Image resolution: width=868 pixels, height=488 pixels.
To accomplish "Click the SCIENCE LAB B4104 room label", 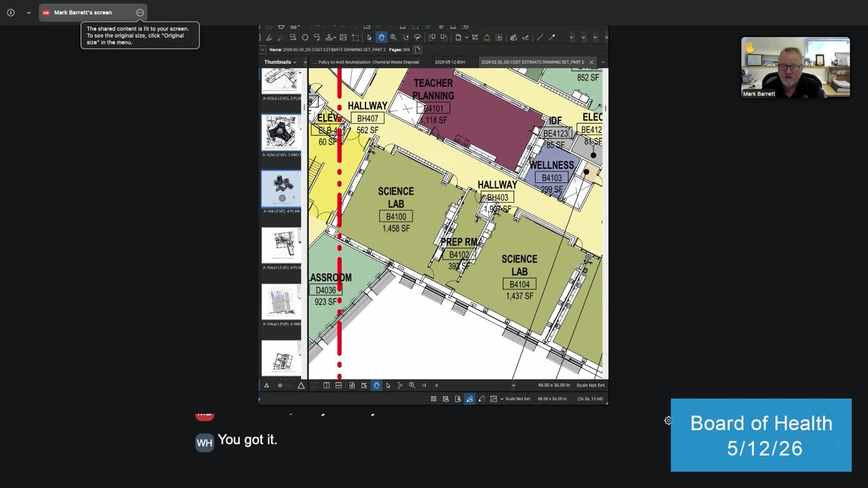I will click(519, 278).
